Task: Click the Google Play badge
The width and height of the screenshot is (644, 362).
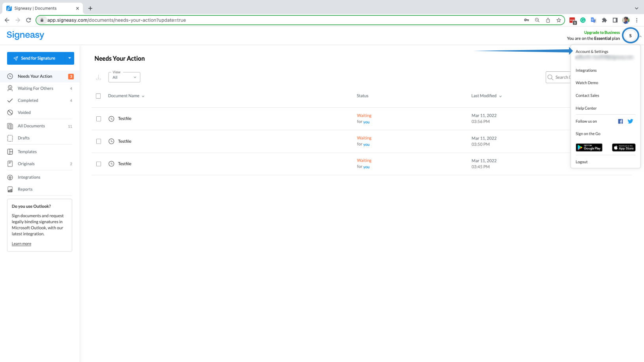Action: pyautogui.click(x=589, y=147)
